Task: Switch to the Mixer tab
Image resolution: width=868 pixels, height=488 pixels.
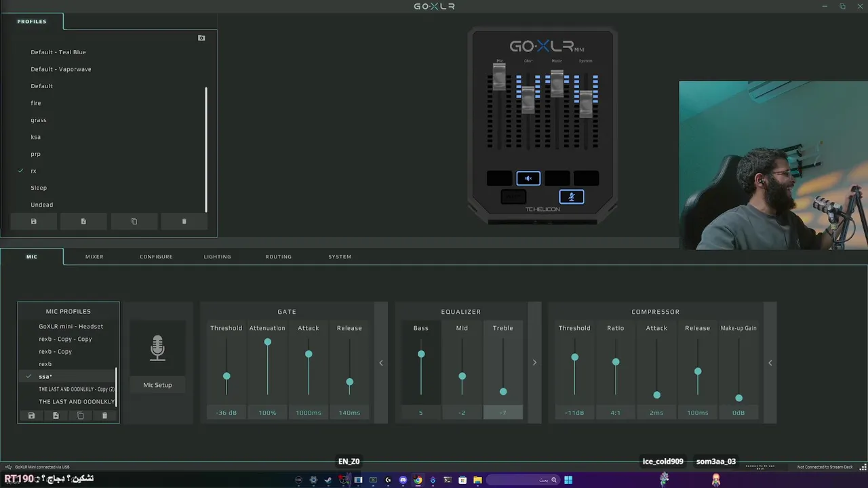Action: click(94, 257)
